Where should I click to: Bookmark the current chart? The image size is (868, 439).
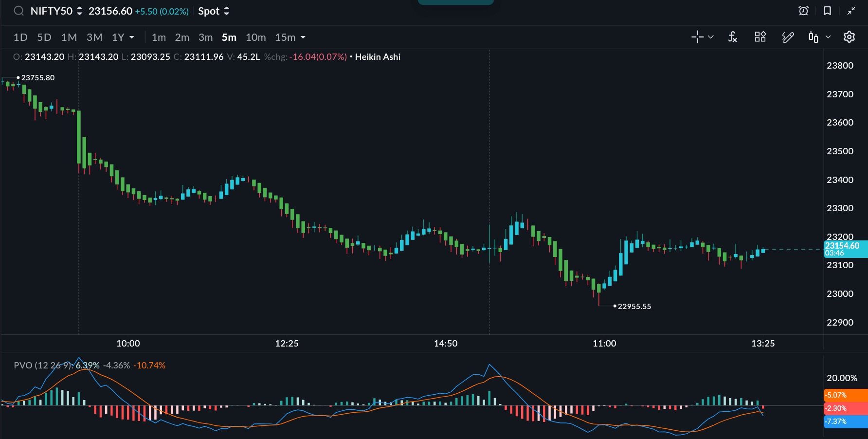click(x=827, y=11)
